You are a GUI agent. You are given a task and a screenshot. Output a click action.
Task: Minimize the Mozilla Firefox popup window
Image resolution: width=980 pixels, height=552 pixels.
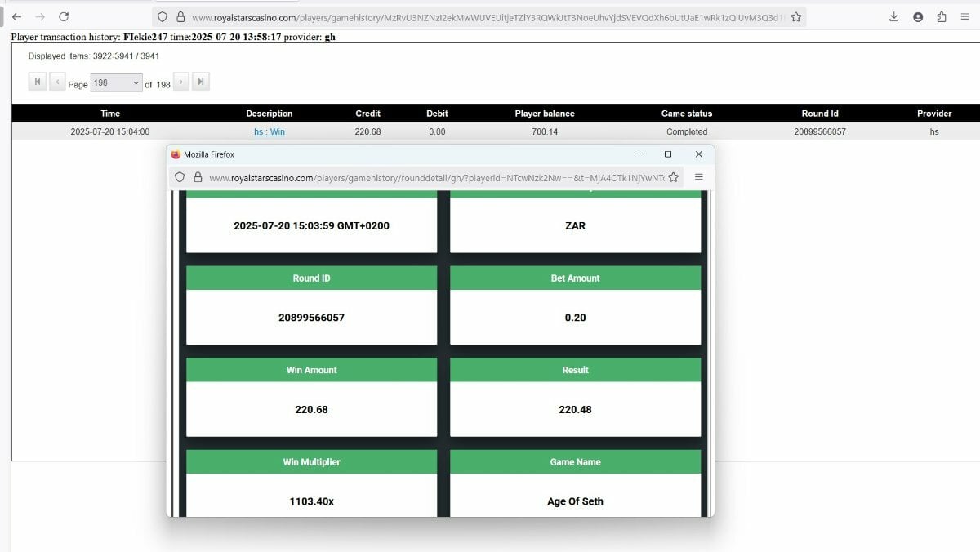637,154
